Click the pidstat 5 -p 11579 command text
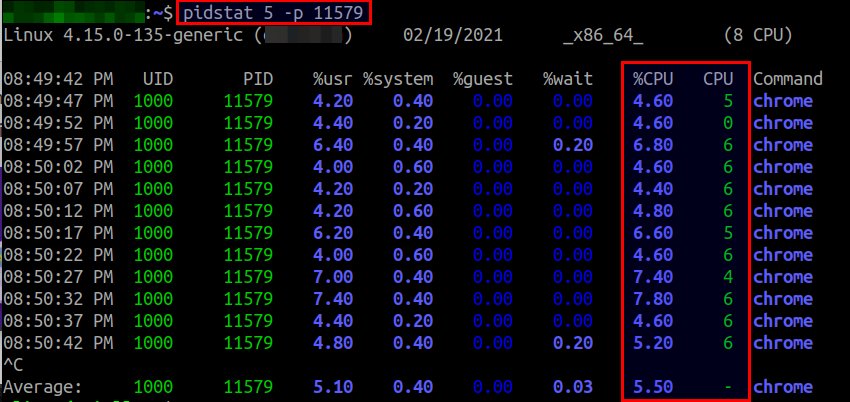This screenshot has height=402, width=850. pyautogui.click(x=272, y=13)
